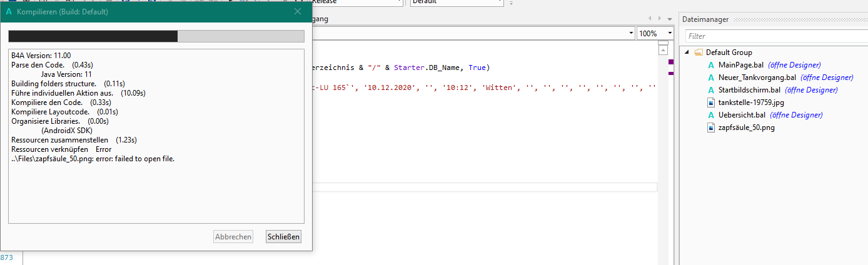Select Uebersicht.bal file
The width and height of the screenshot is (868, 265).
[x=742, y=115]
